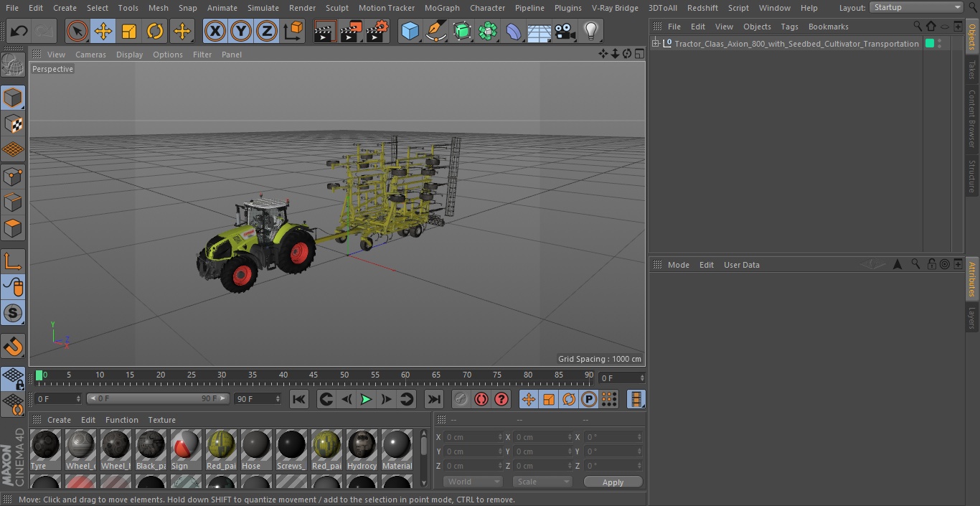Screen dimensions: 980x506
Task: Open the Sculpt menu
Action: pyautogui.click(x=336, y=7)
